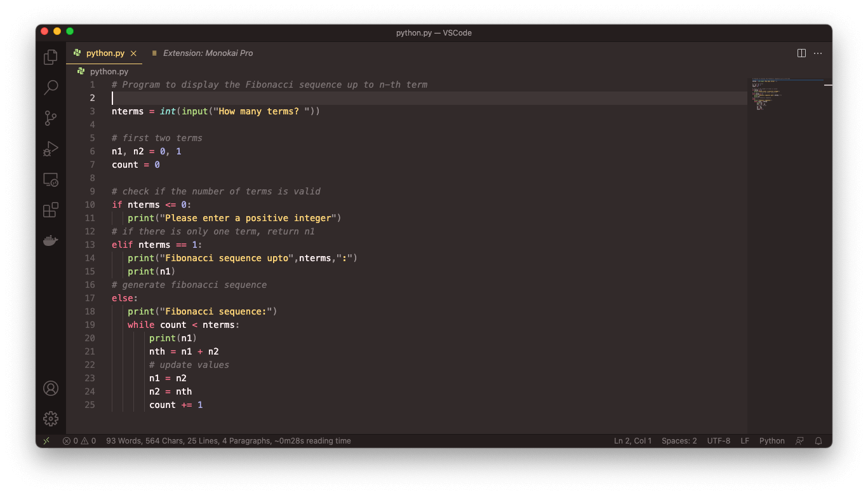Open the Python language mode selector

tap(771, 440)
